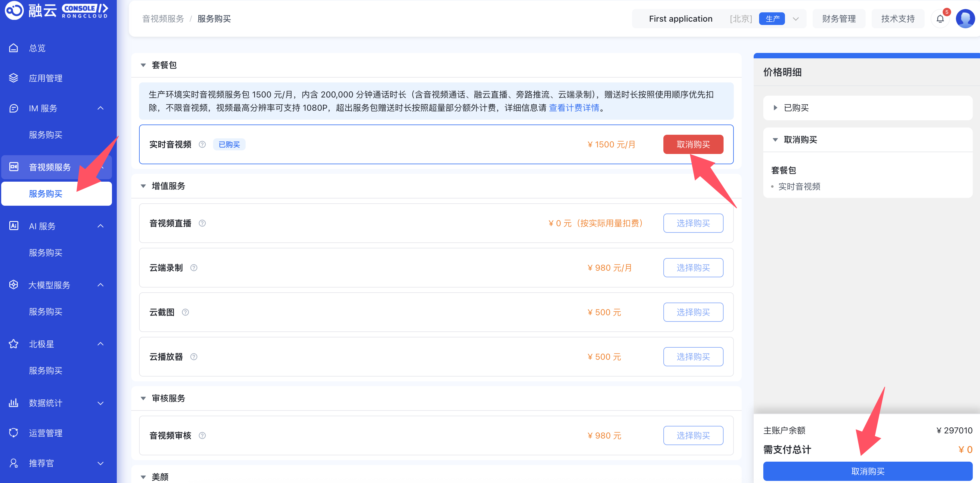Click red 取消购买 button for 实时音视频

693,144
